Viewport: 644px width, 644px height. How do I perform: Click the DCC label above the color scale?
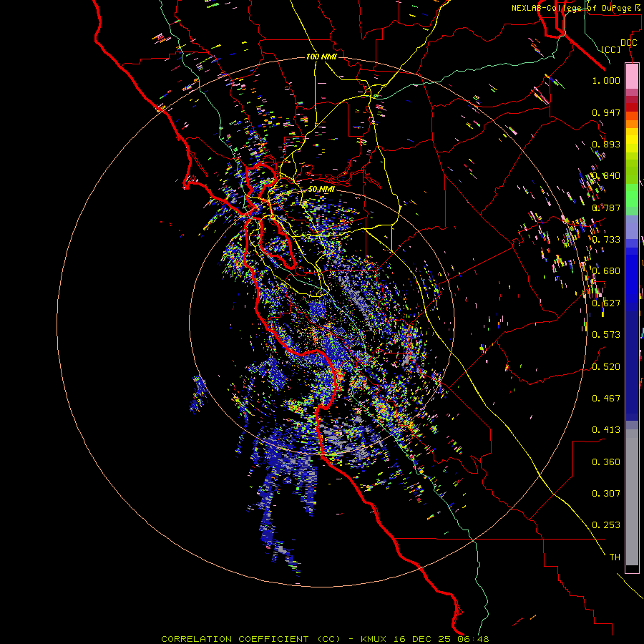[628, 43]
